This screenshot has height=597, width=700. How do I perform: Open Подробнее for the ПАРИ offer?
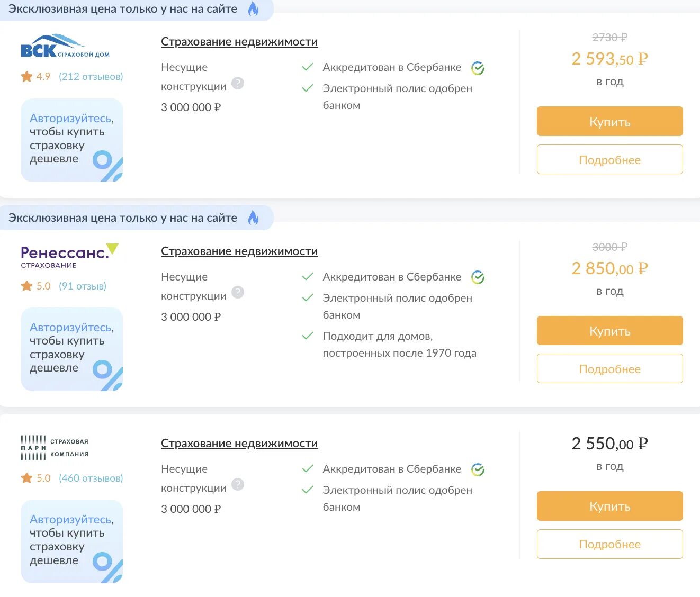(x=609, y=544)
